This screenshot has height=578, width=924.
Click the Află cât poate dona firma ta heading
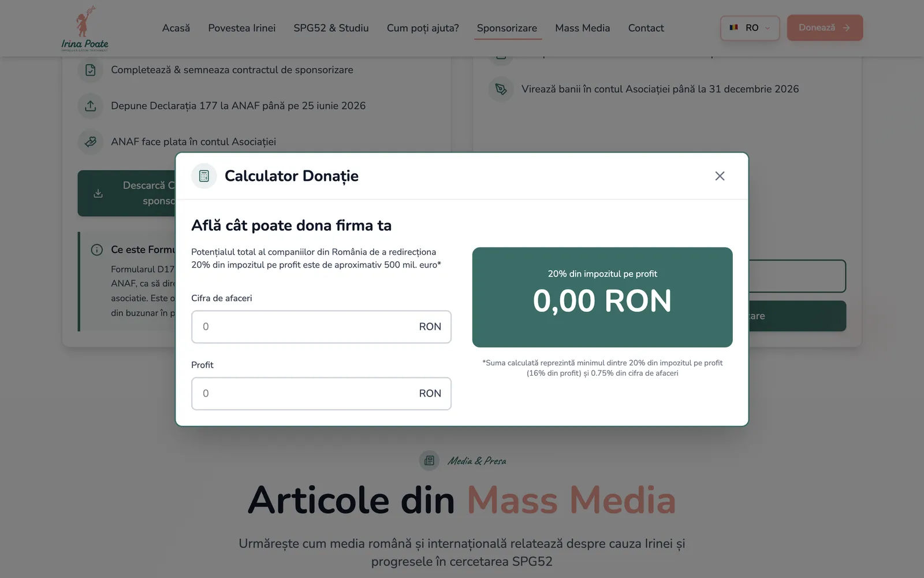[x=292, y=225]
